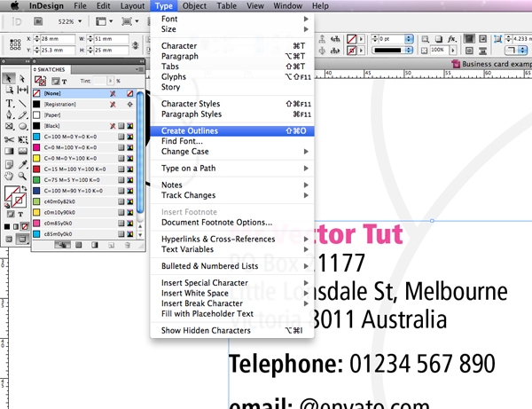Toggle Preview screen mode in toolbox

coord(22,239)
